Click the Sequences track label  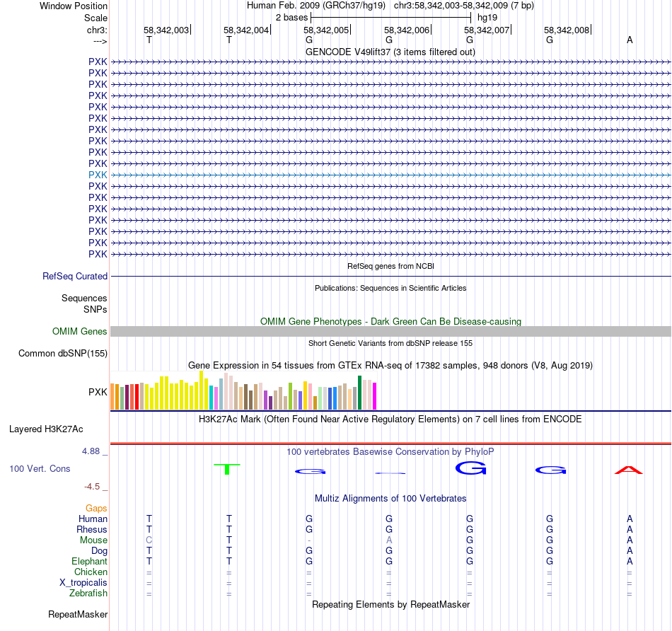click(84, 299)
